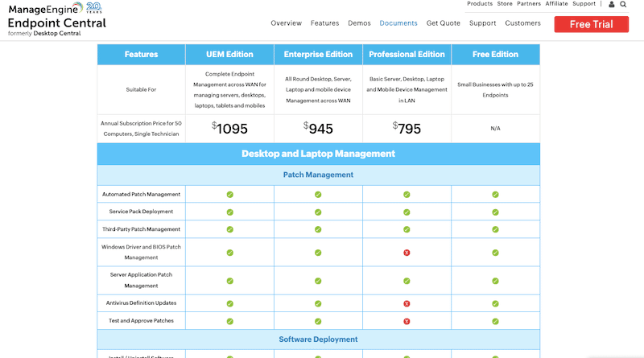Go to the Demos page
Image resolution: width=644 pixels, height=358 pixels.
[x=359, y=23]
